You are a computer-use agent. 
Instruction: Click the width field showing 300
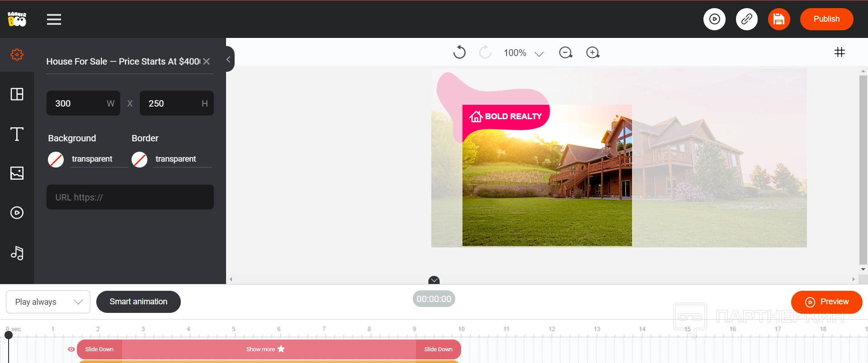83,103
